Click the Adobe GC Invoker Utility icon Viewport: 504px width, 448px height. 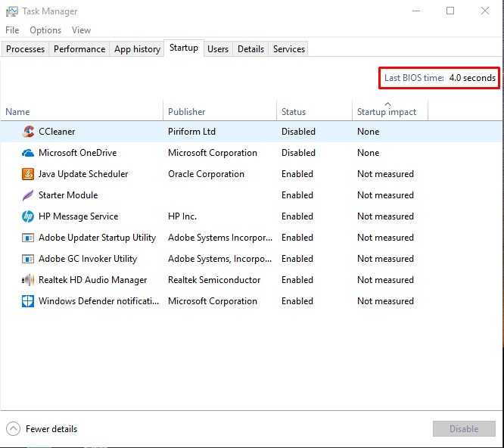pos(28,259)
